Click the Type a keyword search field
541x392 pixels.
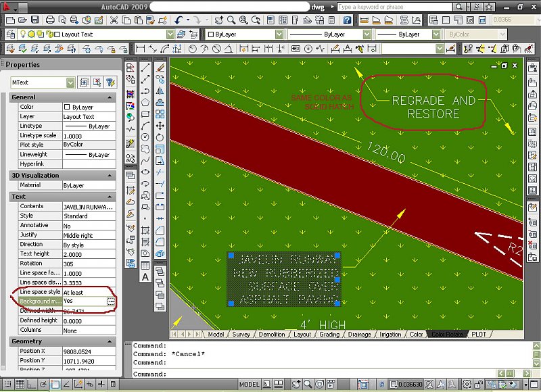tap(394, 7)
